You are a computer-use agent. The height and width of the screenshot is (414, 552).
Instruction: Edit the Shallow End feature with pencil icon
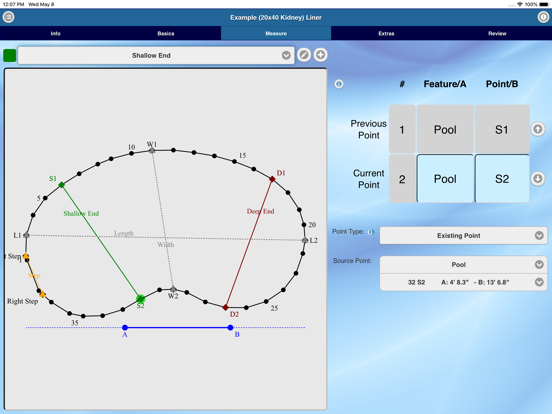coord(304,55)
